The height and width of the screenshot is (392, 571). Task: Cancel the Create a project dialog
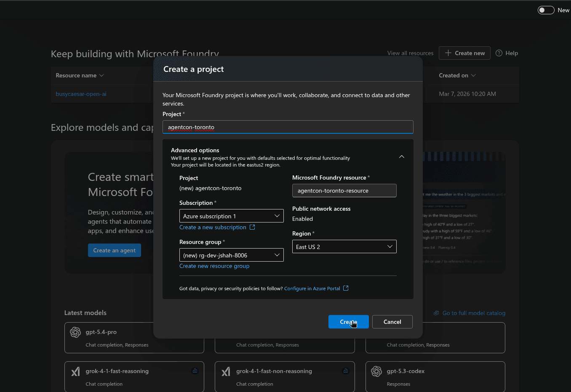(x=392, y=322)
